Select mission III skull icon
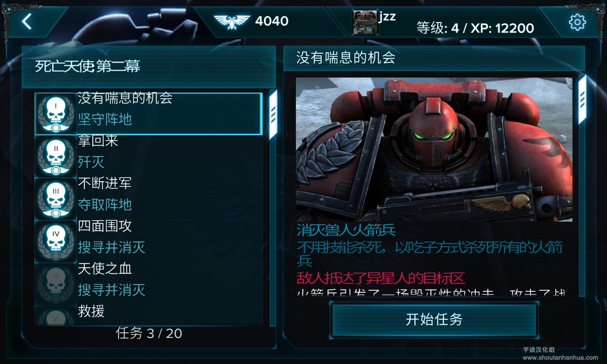Viewport: 607px width, 364px height. 56,199
